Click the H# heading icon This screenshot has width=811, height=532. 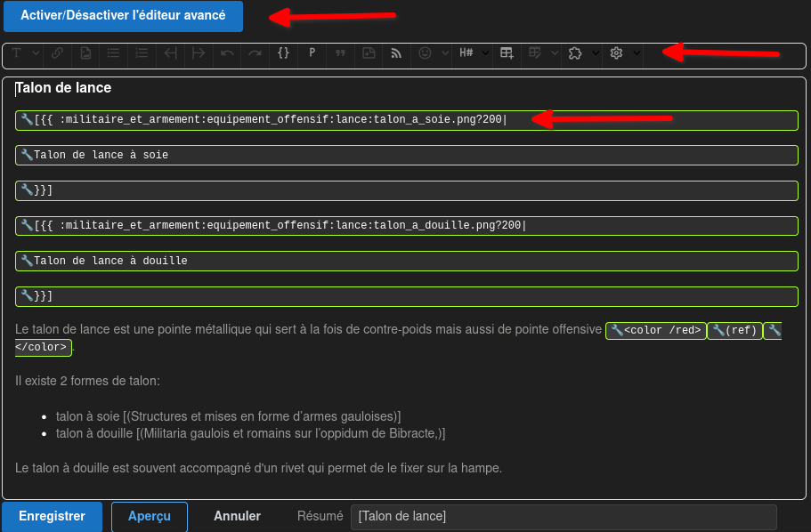click(x=466, y=52)
